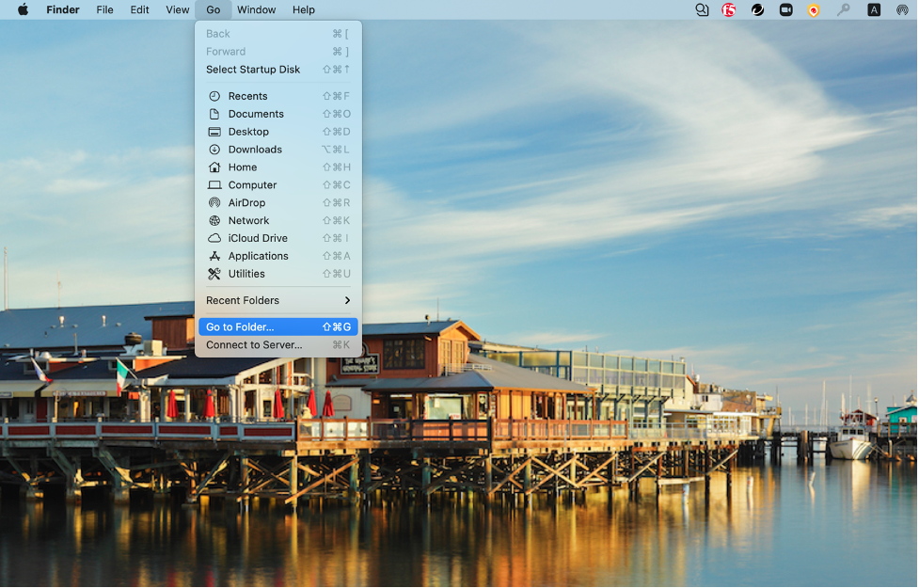Open the File menu
Viewport: 919px width, 588px height.
pos(104,9)
